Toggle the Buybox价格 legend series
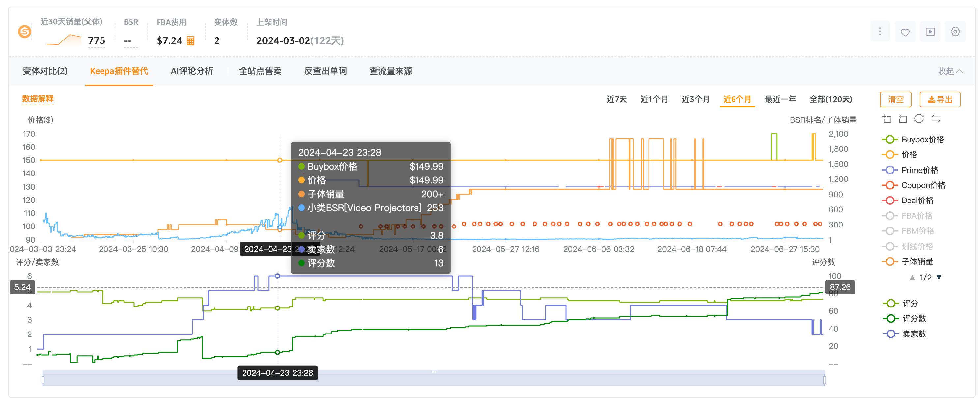 point(913,140)
